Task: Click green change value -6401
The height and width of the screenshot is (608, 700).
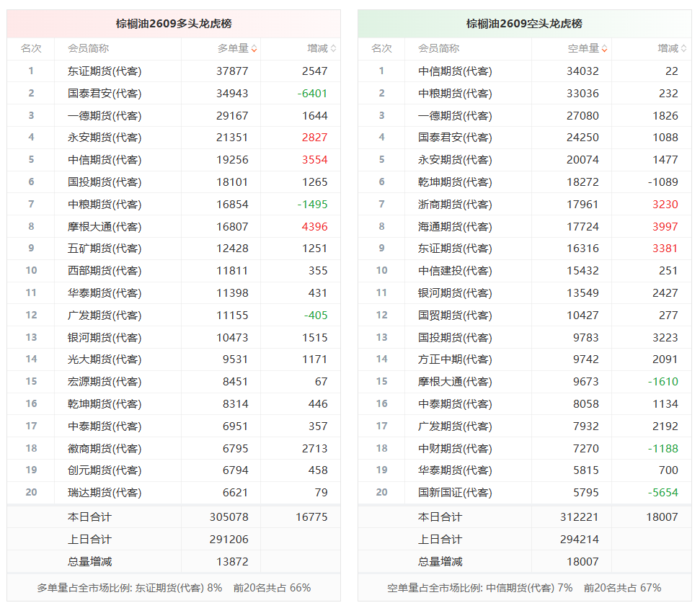Action: [312, 94]
